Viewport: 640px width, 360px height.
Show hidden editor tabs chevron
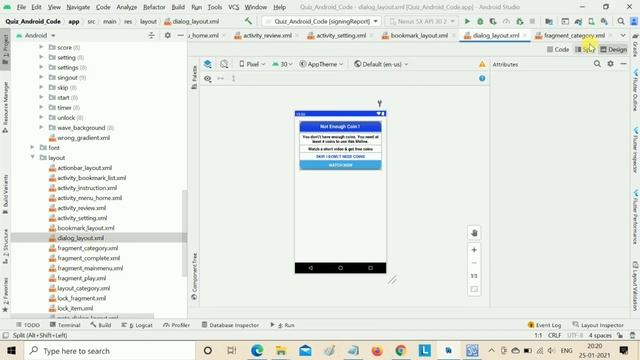pos(623,36)
